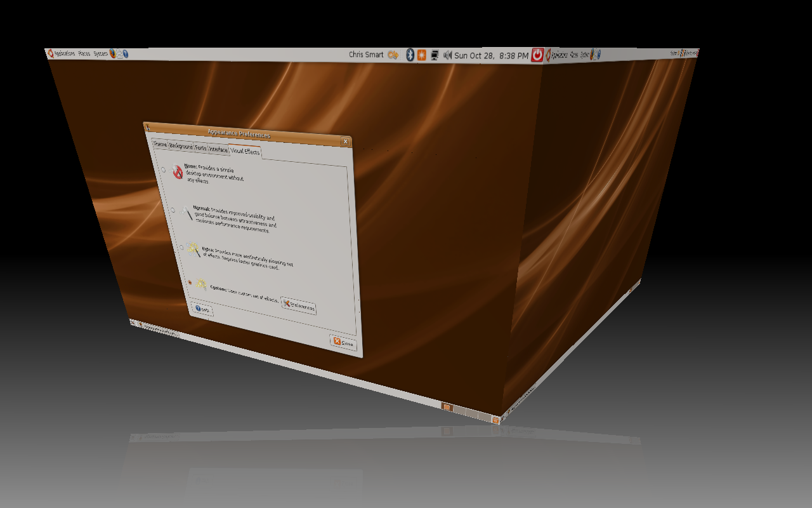This screenshot has height=508, width=812.
Task: Open the System menu on the front desktop face
Action: click(101, 54)
